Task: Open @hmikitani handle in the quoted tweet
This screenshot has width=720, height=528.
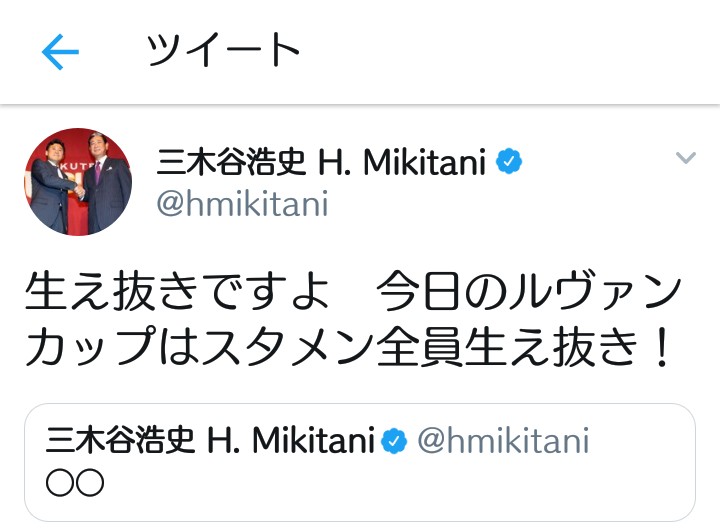Action: coord(503,440)
